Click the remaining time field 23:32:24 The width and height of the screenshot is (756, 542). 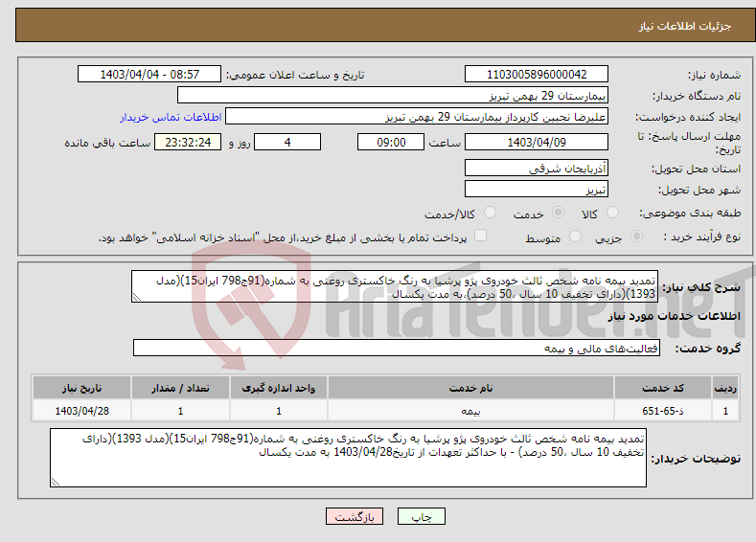pos(188,142)
